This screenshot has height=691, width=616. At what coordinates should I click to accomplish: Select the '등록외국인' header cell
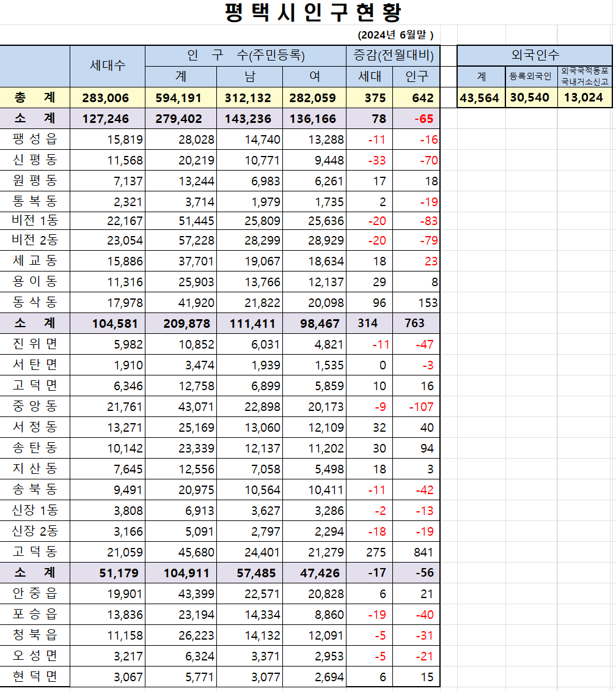[530, 76]
